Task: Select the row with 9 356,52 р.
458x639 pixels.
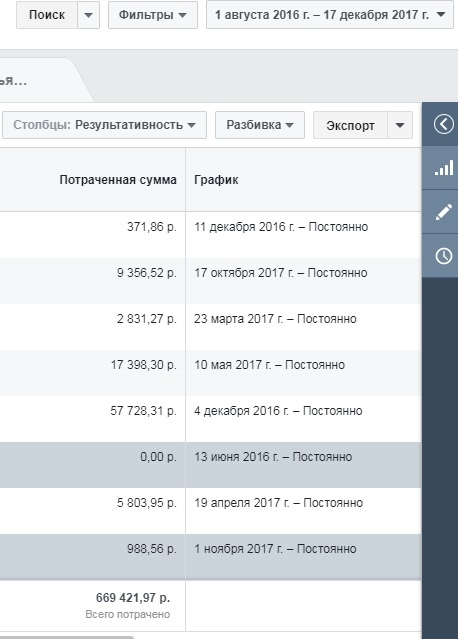Action: [211, 281]
